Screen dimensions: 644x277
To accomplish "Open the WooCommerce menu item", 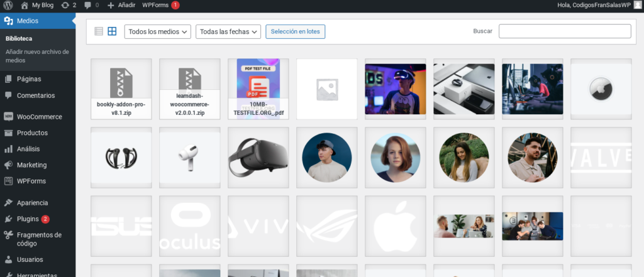I will click(x=40, y=117).
